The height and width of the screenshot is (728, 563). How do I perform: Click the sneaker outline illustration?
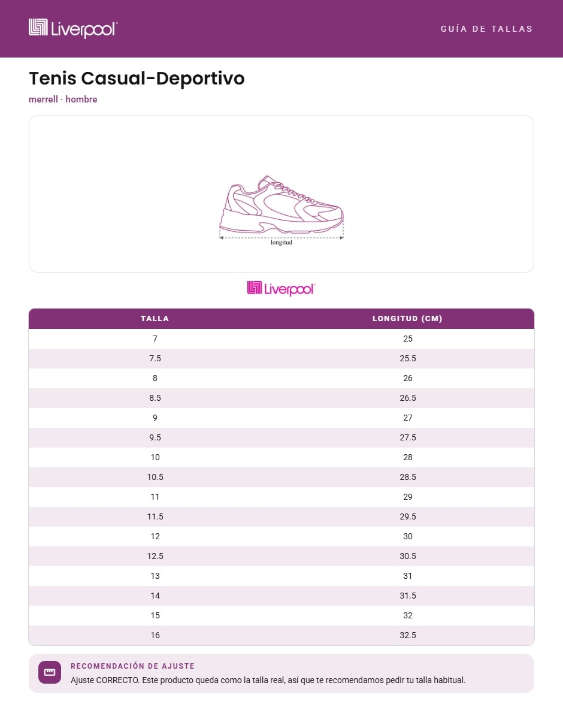pos(281,206)
